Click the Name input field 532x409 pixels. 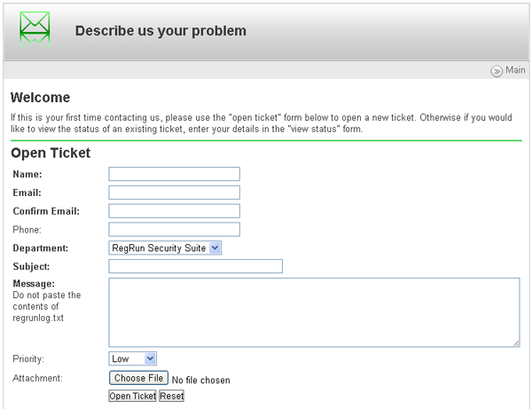pos(174,174)
